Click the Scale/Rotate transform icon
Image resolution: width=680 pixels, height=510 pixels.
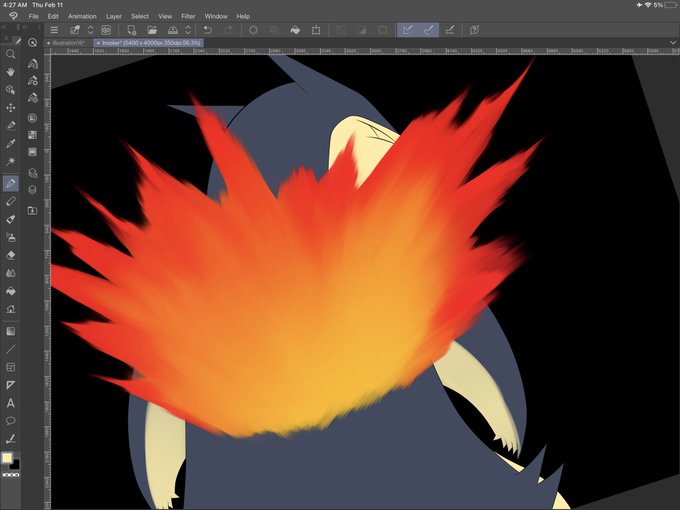point(316,30)
